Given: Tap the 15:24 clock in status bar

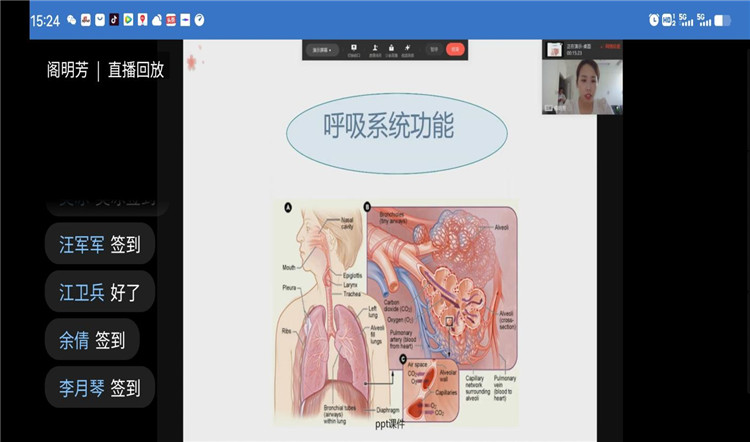Looking at the screenshot, I should (x=45, y=21).
